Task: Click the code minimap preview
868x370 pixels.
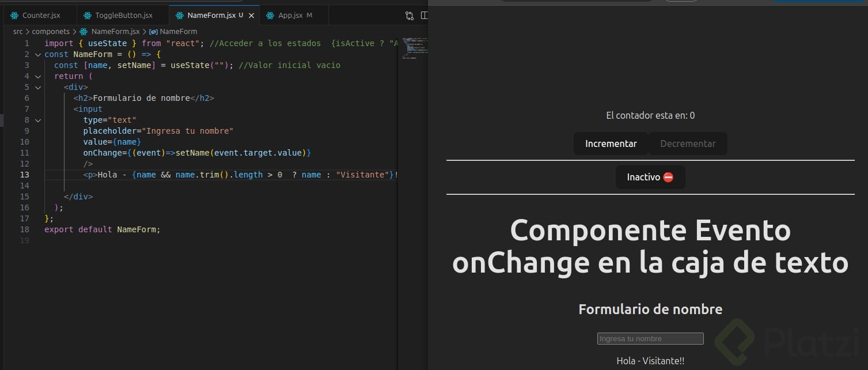Action: 412,49
